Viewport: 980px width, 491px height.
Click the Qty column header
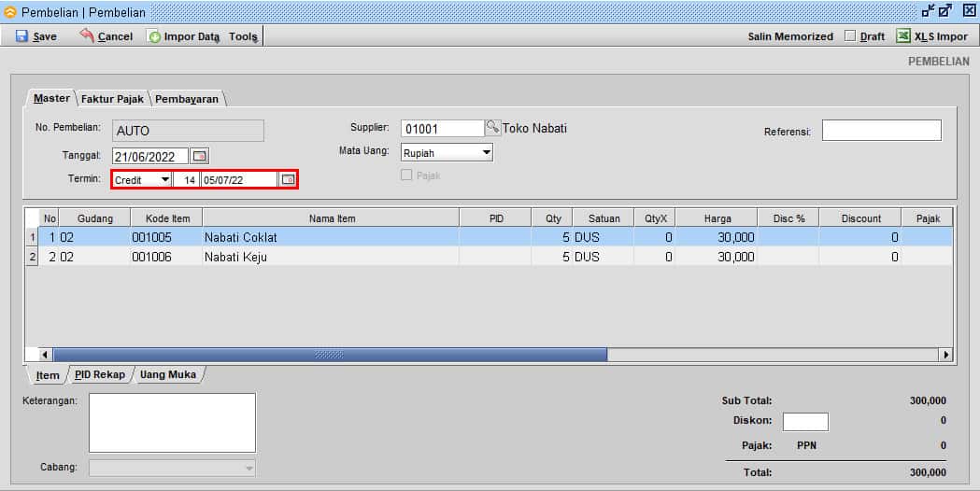[x=553, y=218]
